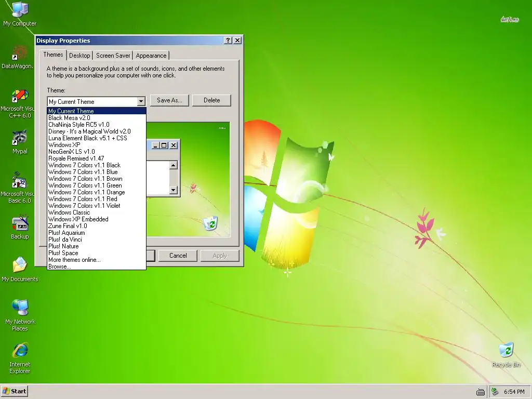Choose Black Mesa v2.0 theme

pyautogui.click(x=97, y=118)
